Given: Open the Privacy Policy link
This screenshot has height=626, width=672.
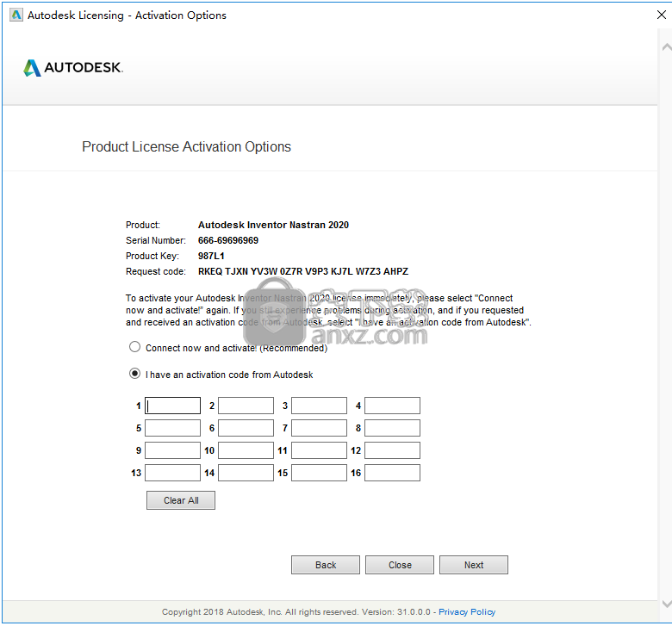Looking at the screenshot, I should click(467, 612).
